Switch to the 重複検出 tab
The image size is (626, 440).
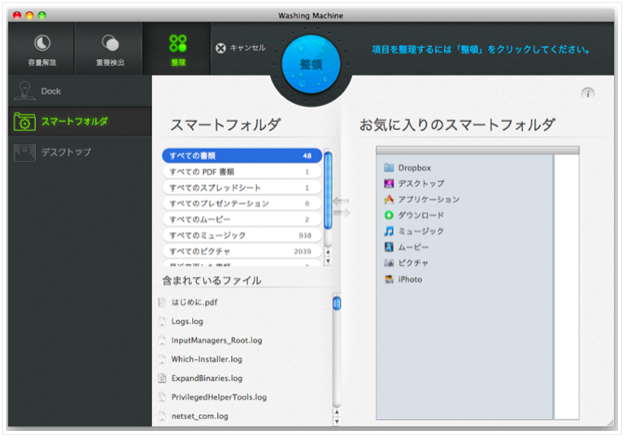(109, 49)
